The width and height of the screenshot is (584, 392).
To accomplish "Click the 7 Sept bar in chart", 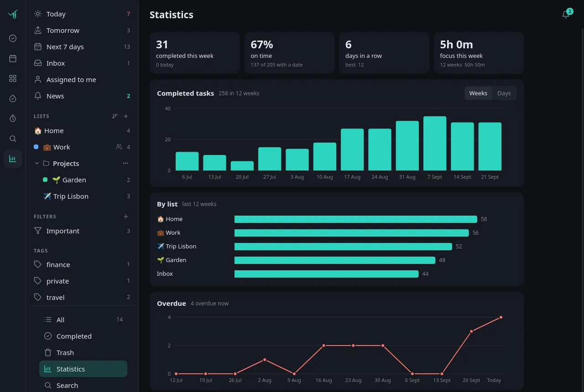I will pyautogui.click(x=435, y=144).
